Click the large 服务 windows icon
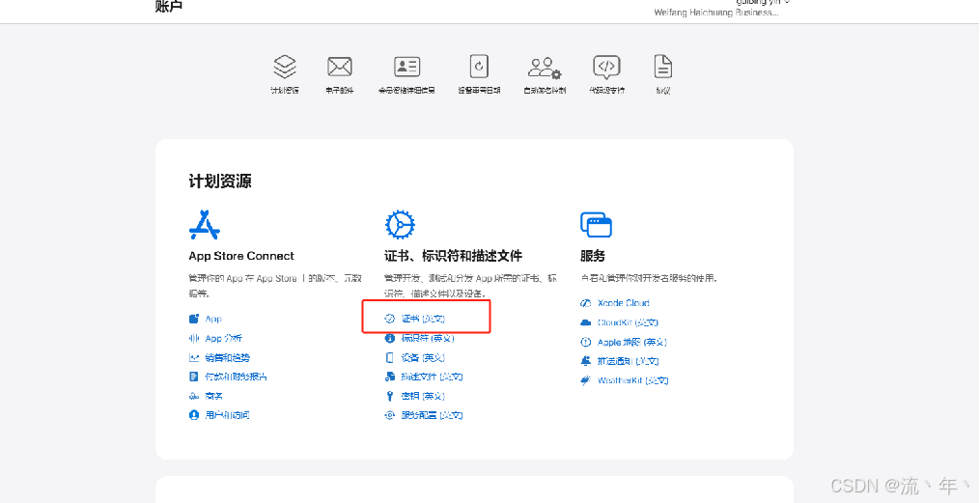 (596, 225)
